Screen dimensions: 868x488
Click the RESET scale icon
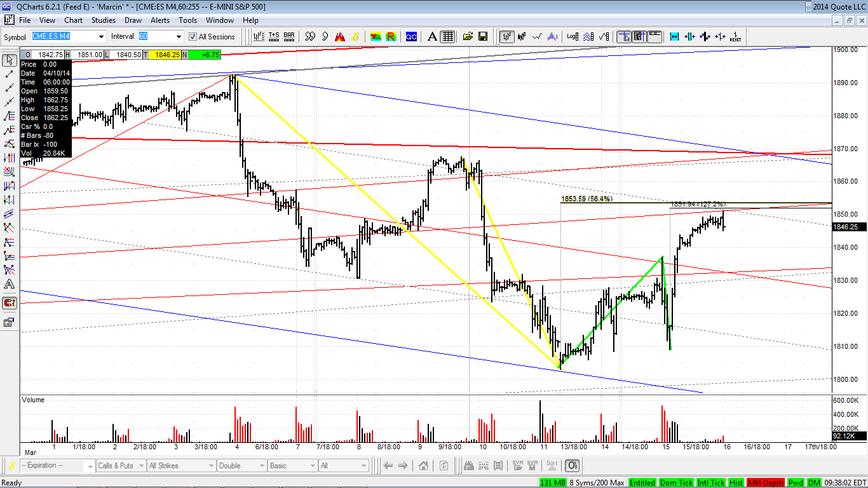735,37
